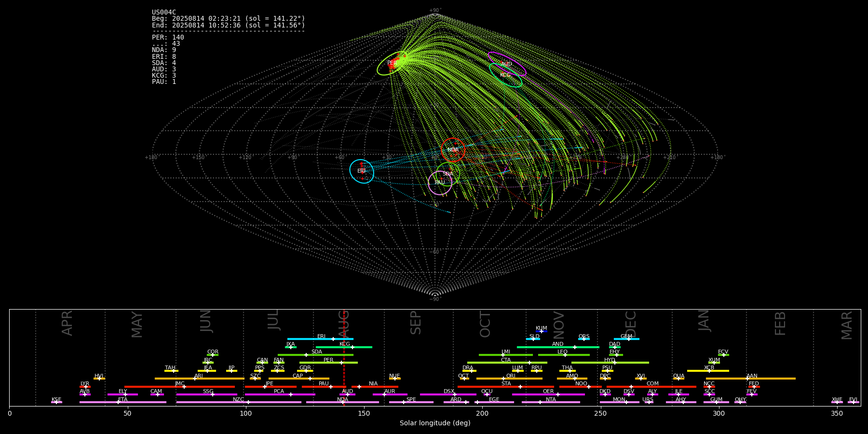The width and height of the screenshot is (868, 434).
Task: Click the SPE pink bar in timeline
Action: [x=411, y=402]
